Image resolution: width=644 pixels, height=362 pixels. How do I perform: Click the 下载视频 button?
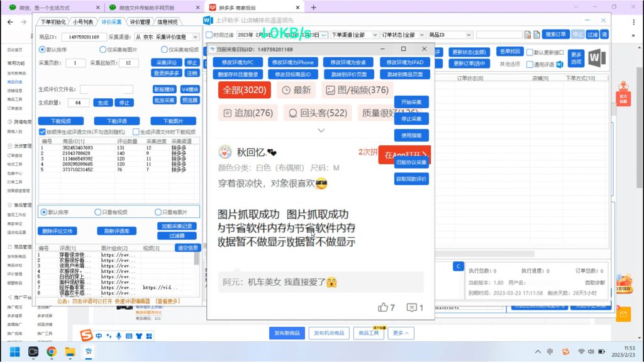point(61,122)
